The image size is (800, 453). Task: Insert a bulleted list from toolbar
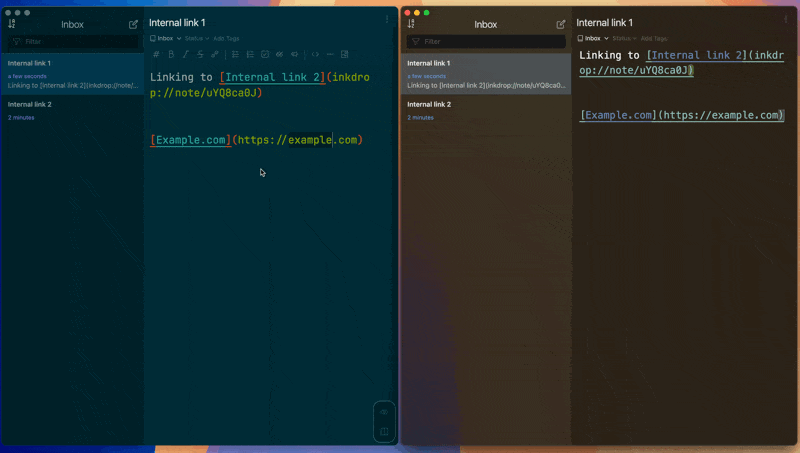[x=235, y=54]
